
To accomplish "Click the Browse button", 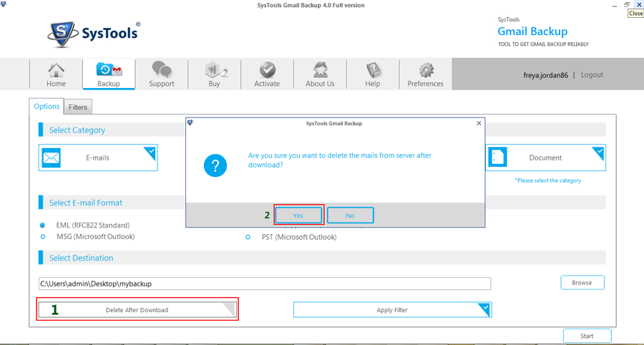I will (x=582, y=283).
